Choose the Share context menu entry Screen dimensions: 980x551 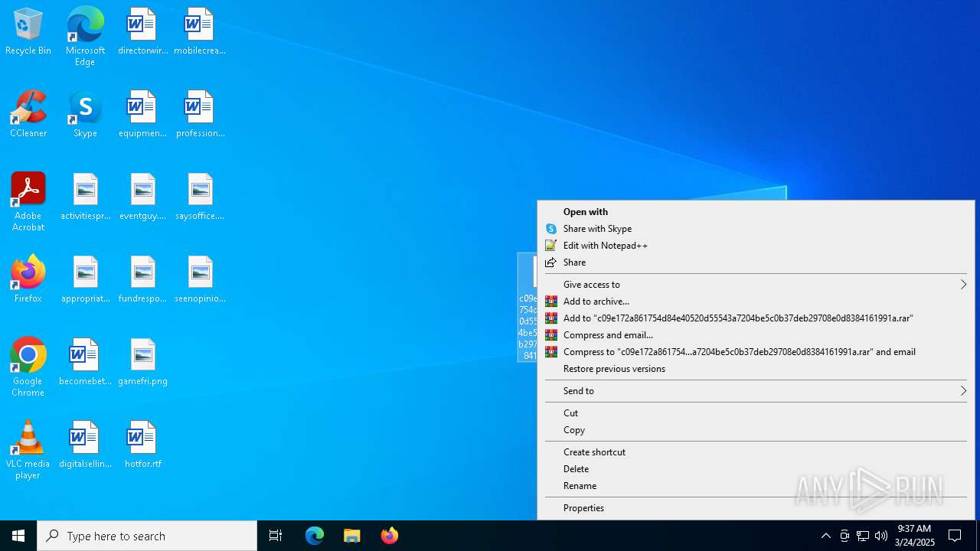pyautogui.click(x=756, y=262)
